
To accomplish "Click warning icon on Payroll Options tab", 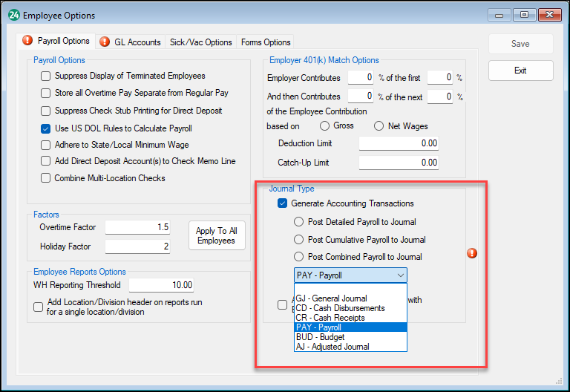I will (x=28, y=42).
